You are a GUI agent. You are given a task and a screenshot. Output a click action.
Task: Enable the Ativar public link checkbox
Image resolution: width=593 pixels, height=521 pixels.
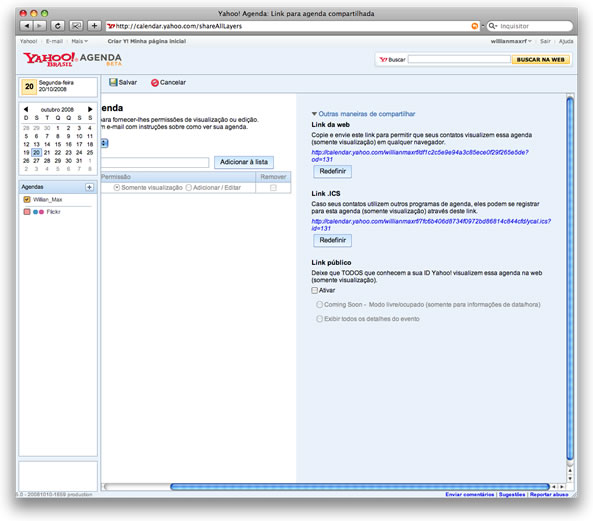pyautogui.click(x=315, y=290)
